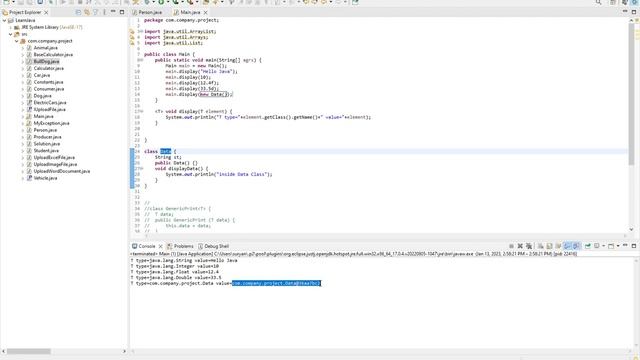Terminate the running console process
640x360 pixels.
pos(511,246)
